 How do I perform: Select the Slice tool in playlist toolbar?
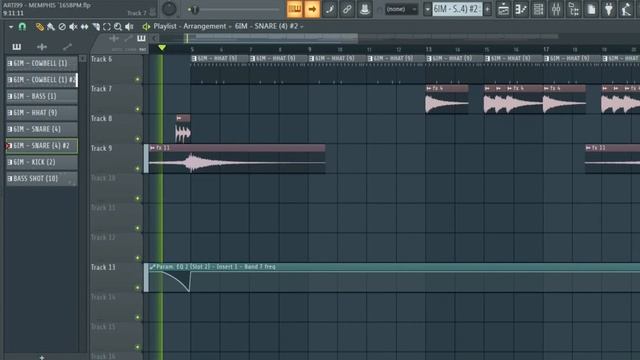tap(96, 27)
